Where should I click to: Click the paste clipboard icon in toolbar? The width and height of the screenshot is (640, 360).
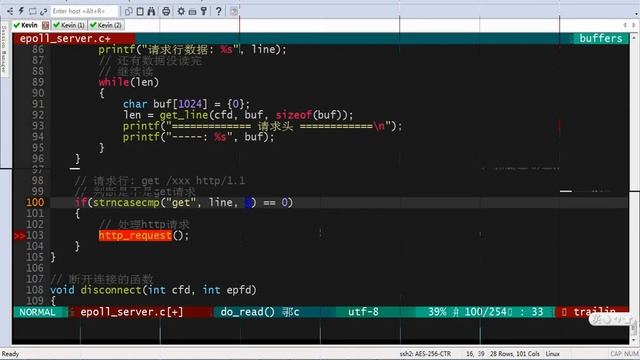(140, 11)
